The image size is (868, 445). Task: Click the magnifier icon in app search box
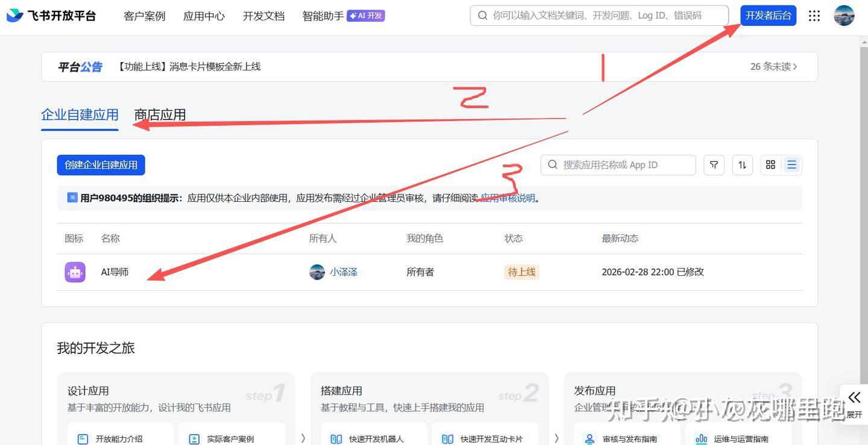point(553,165)
